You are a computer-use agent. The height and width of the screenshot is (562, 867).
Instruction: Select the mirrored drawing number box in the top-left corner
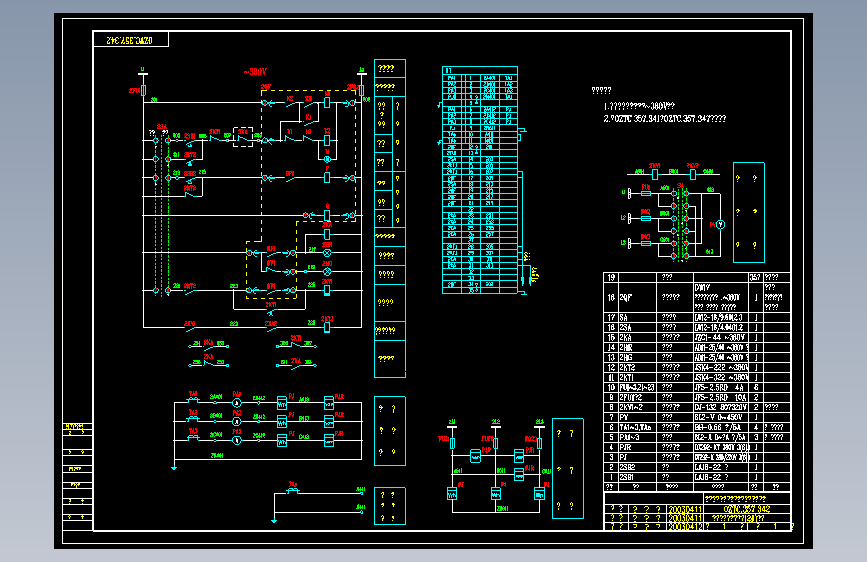131,40
